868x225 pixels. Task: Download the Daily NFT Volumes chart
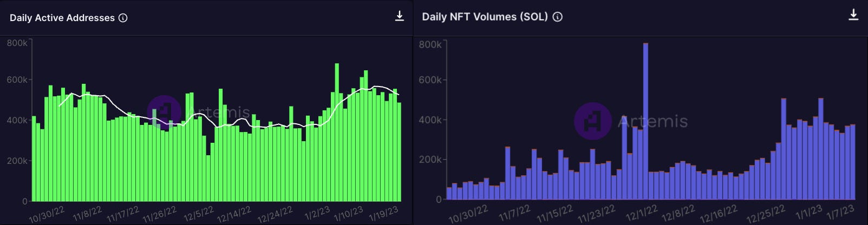pyautogui.click(x=853, y=15)
